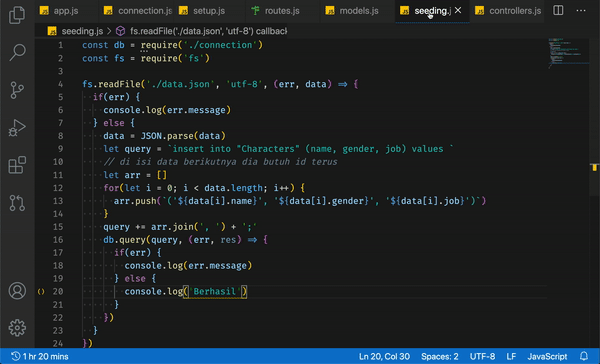The image size is (600, 364).
Task: Open the Source Control view
Action: point(17,90)
